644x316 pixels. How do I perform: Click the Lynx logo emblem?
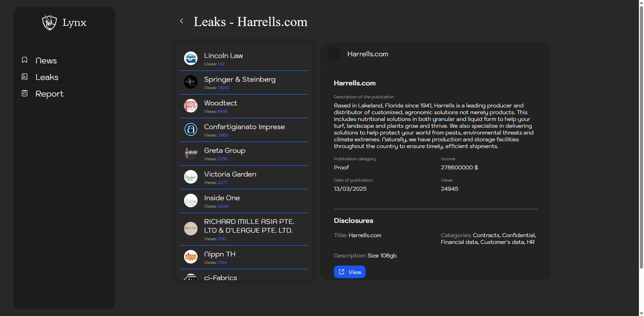49,22
